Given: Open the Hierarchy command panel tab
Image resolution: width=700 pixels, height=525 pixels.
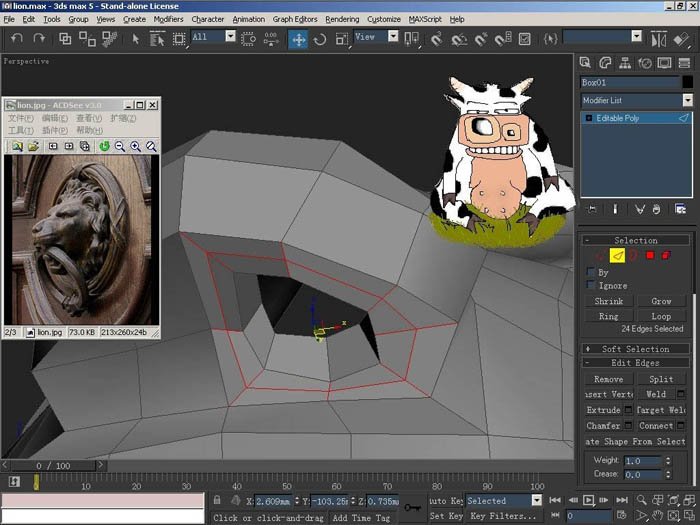Looking at the screenshot, I should [x=625, y=62].
